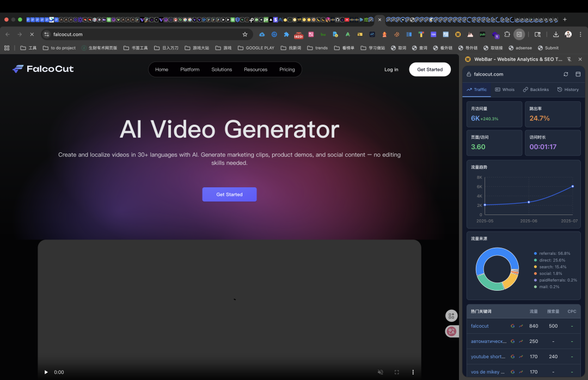588x380 pixels.
Task: Toggle video fullscreen mode
Action: tap(397, 372)
